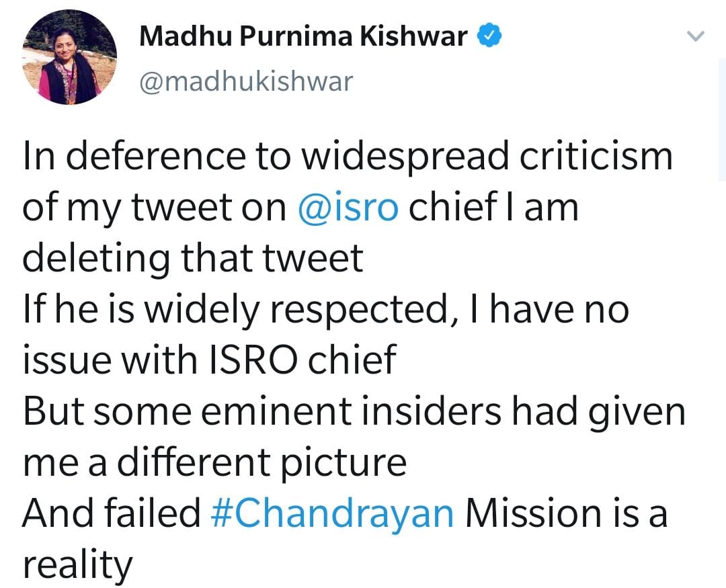Open the #Chandrayan hashtag
This screenshot has width=726, height=588.
coord(333,513)
